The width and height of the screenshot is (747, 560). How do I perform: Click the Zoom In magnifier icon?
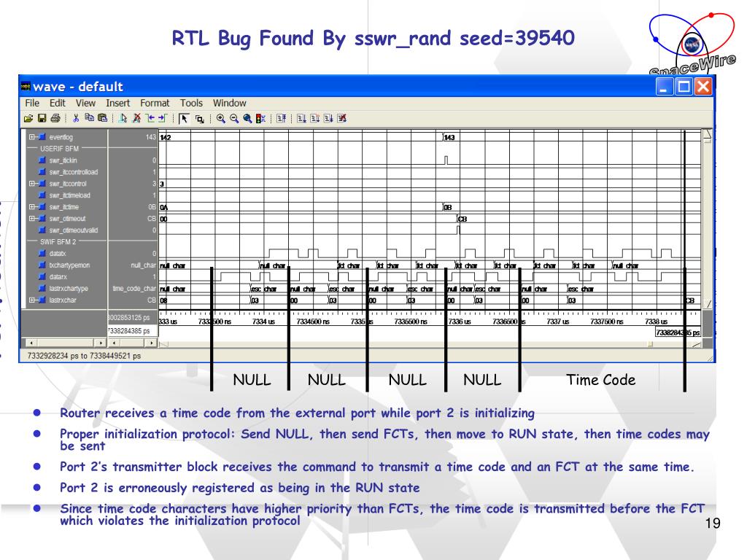coord(220,119)
